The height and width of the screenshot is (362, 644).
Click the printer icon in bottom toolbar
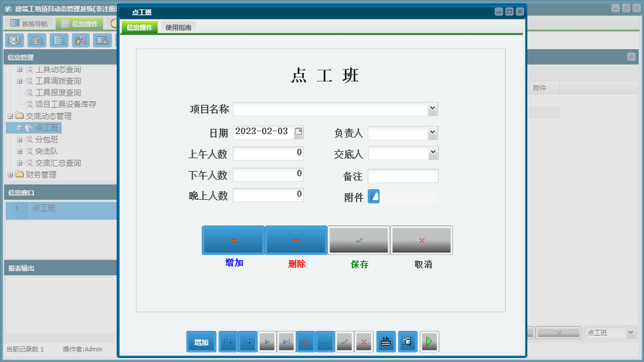click(386, 341)
